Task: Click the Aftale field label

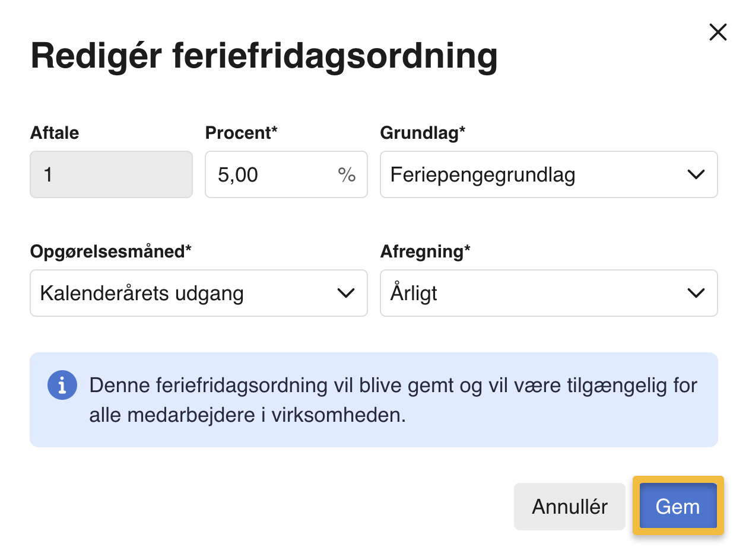Action: pos(55,133)
